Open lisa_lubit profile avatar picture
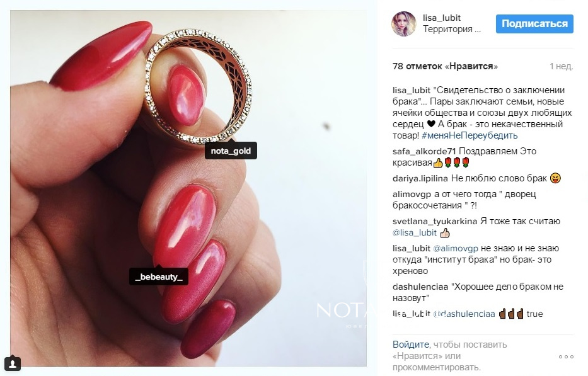This screenshot has width=588, height=376. coord(404,23)
